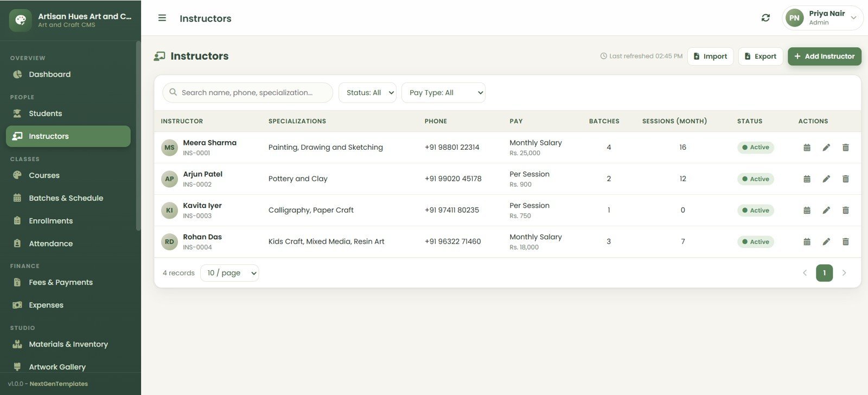This screenshot has width=868, height=395.
Task: Change the 10 / page size dropdown
Action: pos(229,273)
